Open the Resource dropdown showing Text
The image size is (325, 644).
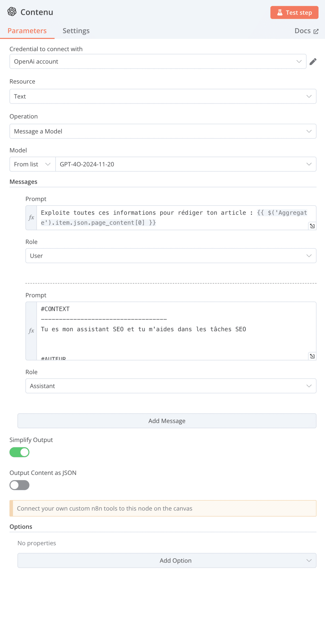tap(163, 96)
